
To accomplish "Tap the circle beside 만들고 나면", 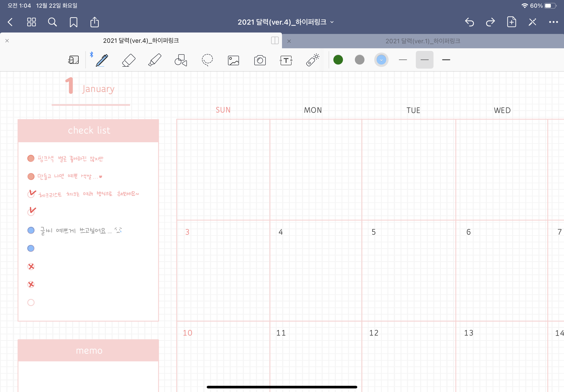I will click(x=31, y=176).
